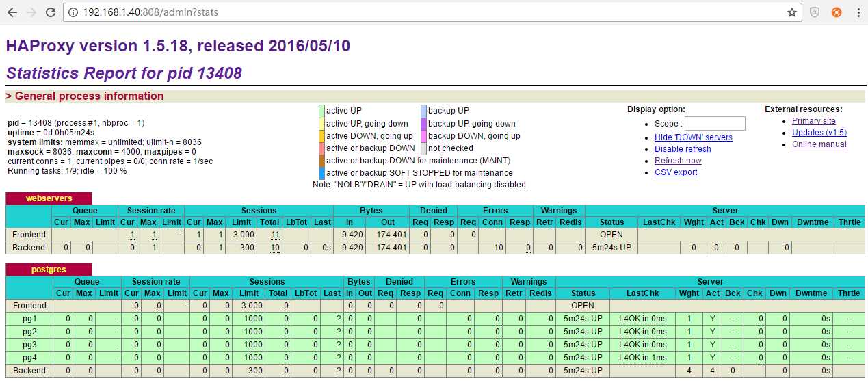Screen dimensions: 868x381
Task: Click the webservers table Thrtle column header
Action: (849, 222)
